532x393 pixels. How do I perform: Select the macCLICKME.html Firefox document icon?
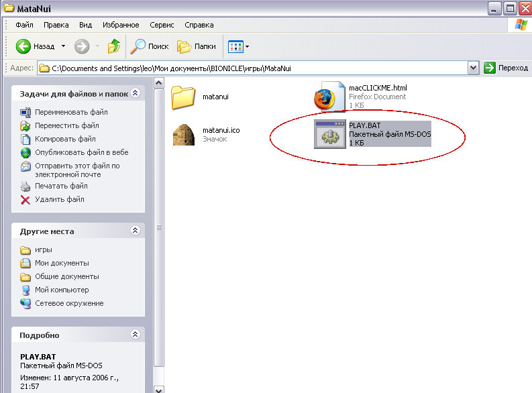click(x=329, y=97)
